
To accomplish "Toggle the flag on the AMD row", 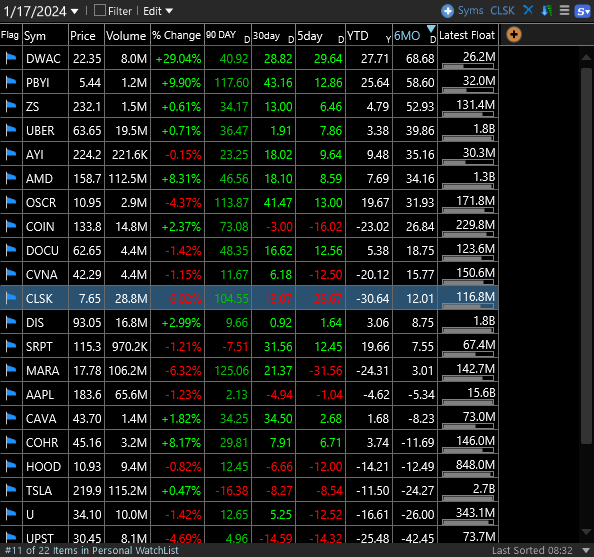I will pyautogui.click(x=11, y=178).
